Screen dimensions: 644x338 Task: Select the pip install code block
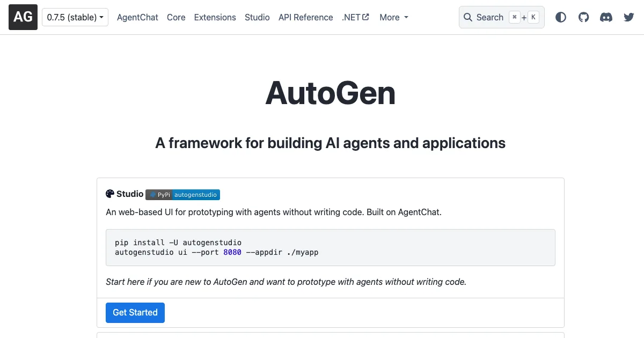[x=331, y=247]
